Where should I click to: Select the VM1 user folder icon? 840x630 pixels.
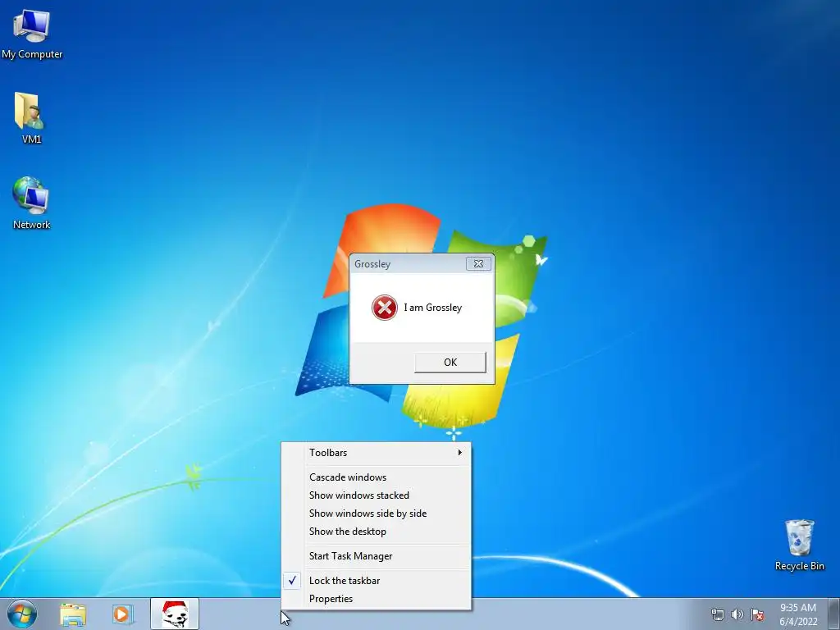pos(30,118)
